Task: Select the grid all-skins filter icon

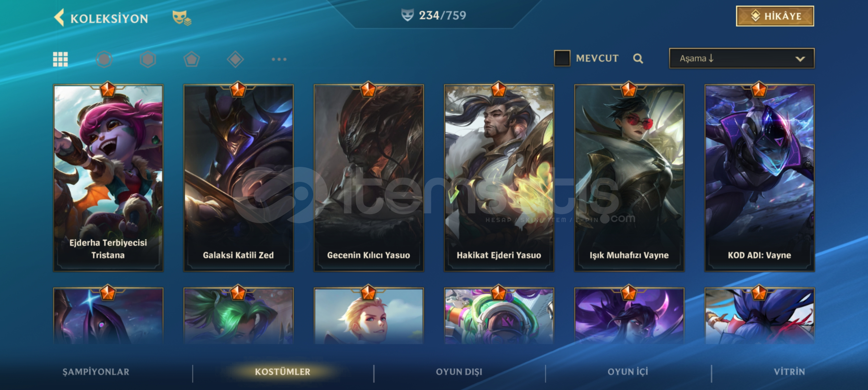Action: (60, 59)
